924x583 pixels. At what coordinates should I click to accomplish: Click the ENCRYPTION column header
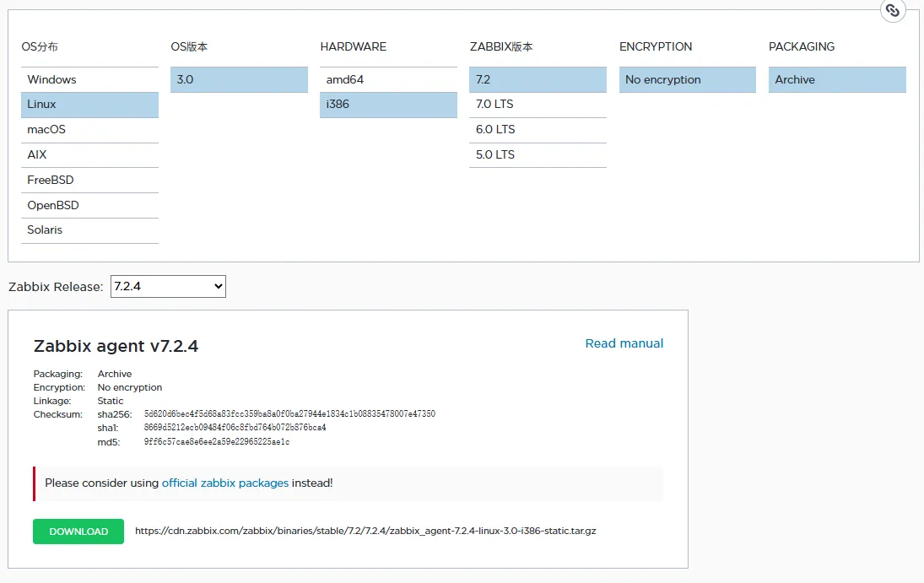[x=656, y=46]
